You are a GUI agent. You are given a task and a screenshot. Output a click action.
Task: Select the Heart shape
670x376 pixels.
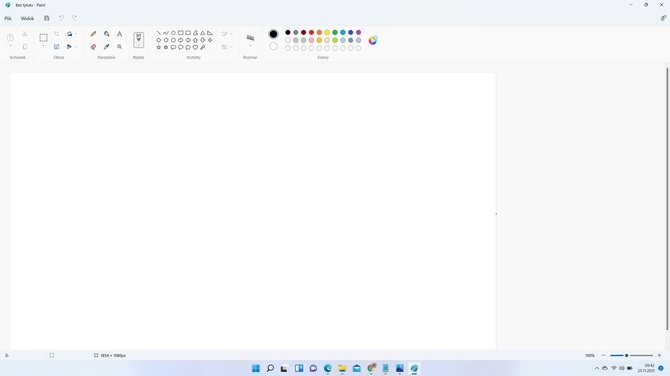[195, 47]
